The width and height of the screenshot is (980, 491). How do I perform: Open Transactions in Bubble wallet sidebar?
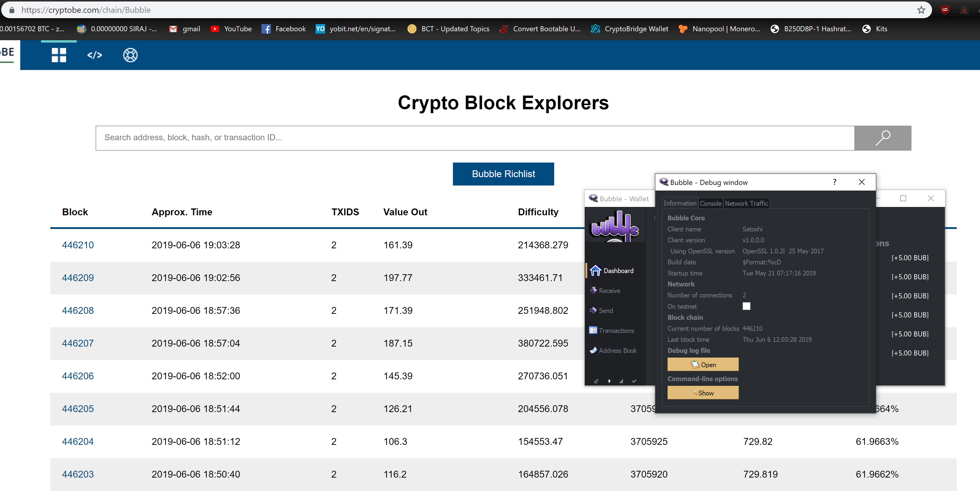(612, 331)
